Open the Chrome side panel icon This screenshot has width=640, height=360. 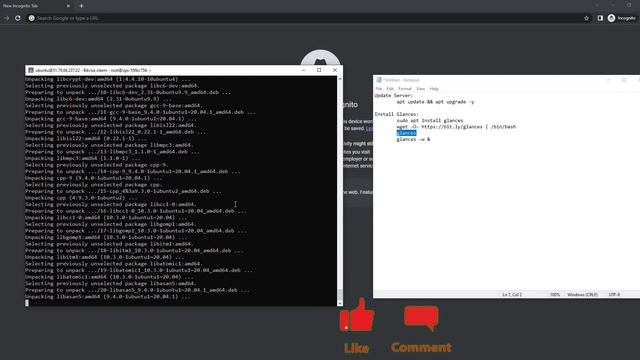coord(600,18)
